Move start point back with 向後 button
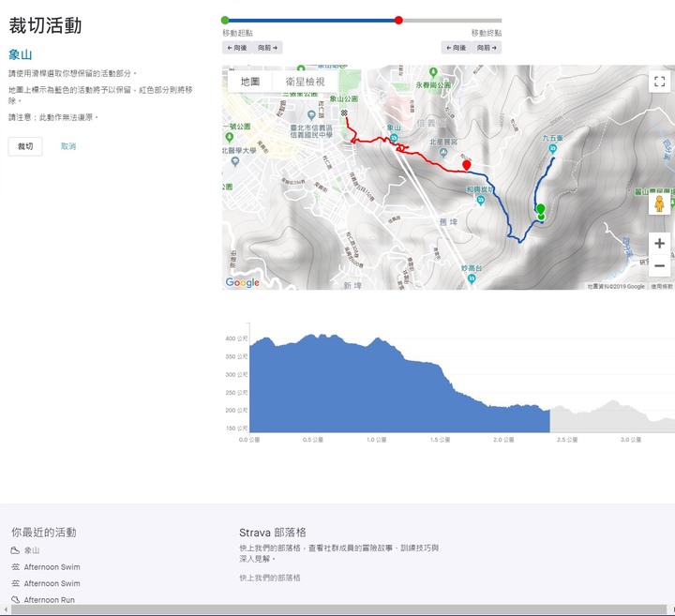The image size is (675, 616). pyautogui.click(x=237, y=48)
